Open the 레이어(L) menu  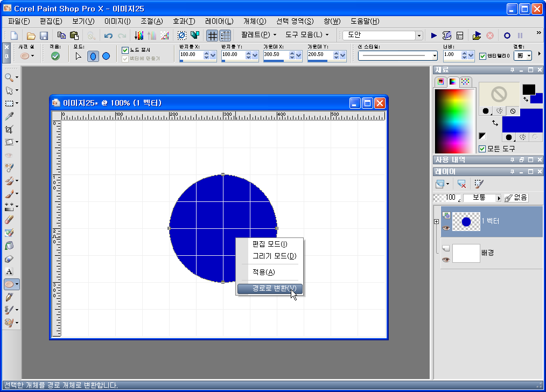pos(219,21)
